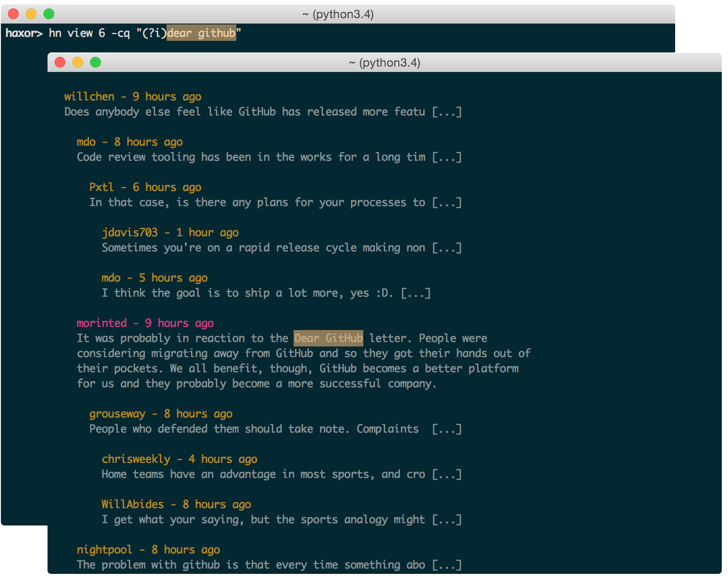The height and width of the screenshot is (585, 728).
Task: Maximize the back terminal window
Action: 49,14
